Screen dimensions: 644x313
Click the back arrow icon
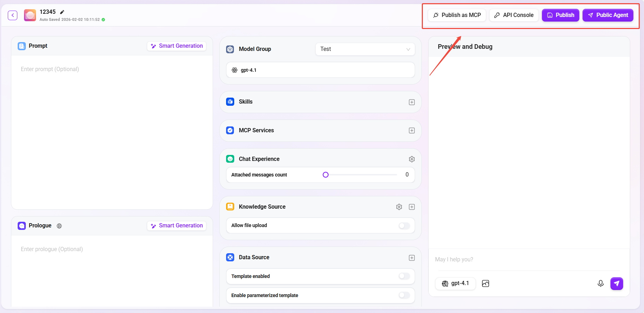click(13, 15)
